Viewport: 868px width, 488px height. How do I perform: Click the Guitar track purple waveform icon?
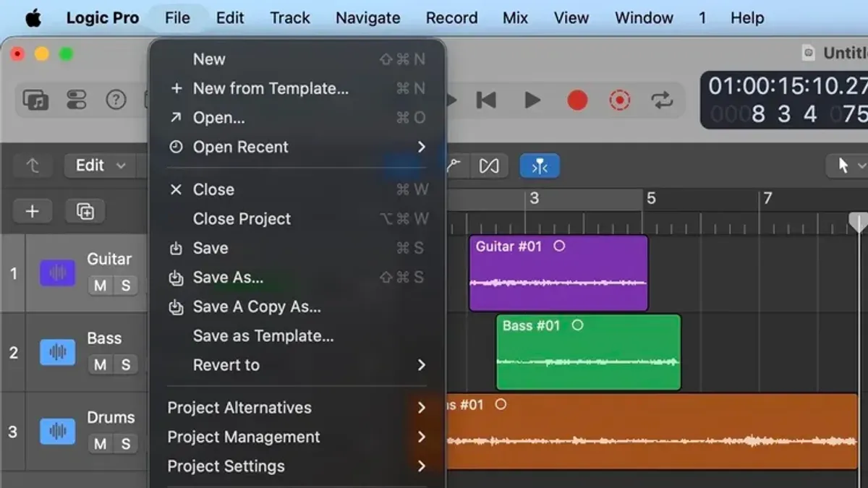[57, 273]
